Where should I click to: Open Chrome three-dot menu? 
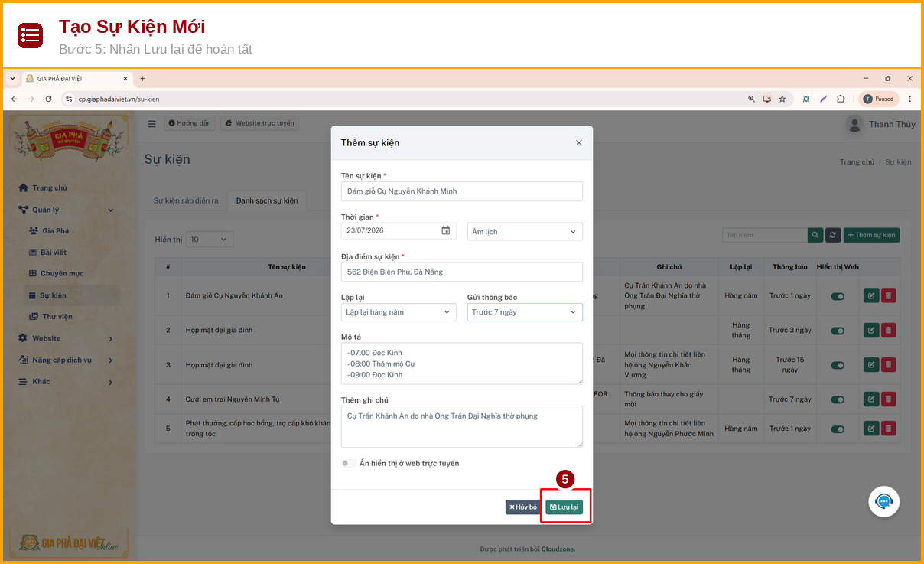coord(909,99)
